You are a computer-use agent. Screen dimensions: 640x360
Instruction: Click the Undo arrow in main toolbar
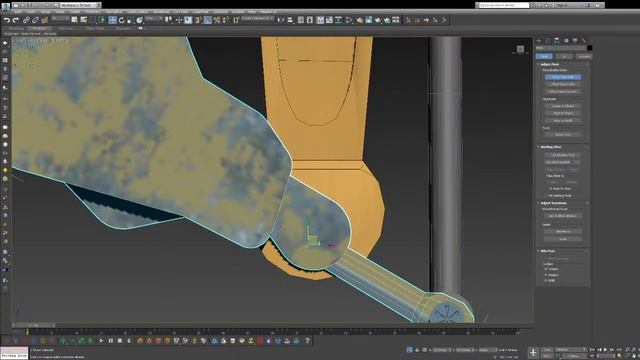click(x=7, y=20)
